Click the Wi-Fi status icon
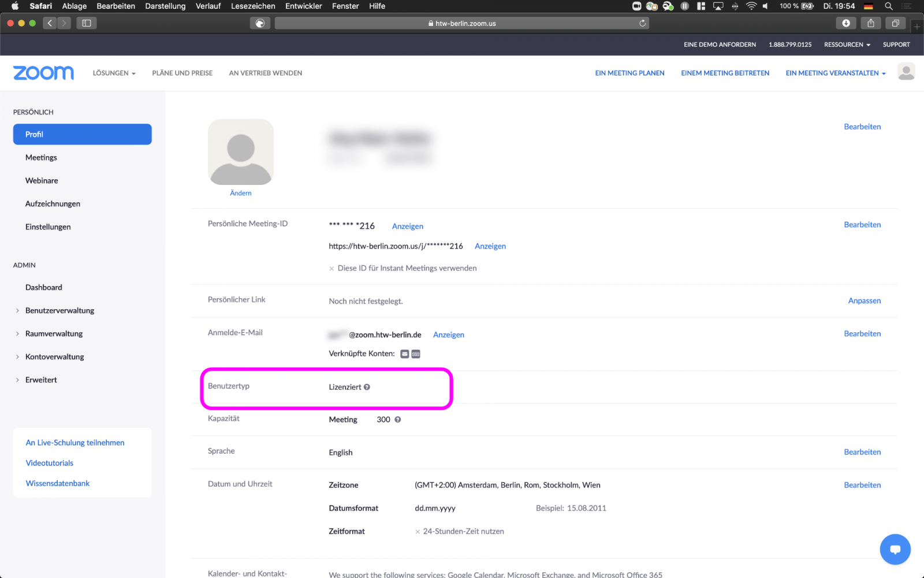This screenshot has height=578, width=924. point(751,6)
